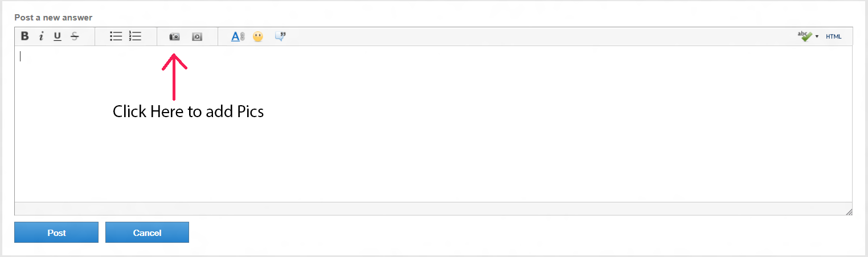Click the editor resize grip handle
868x257 pixels.
point(849,212)
